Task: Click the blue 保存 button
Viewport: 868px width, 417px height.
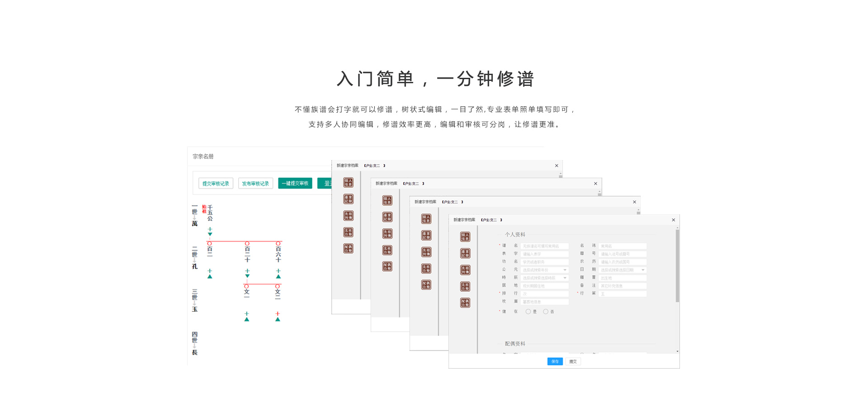Action: coord(555,361)
